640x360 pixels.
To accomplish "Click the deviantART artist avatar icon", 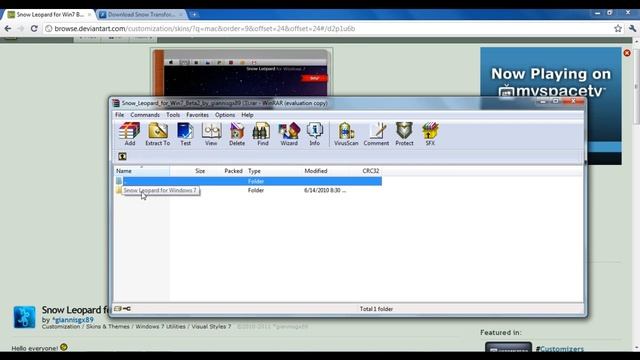I will [24, 317].
